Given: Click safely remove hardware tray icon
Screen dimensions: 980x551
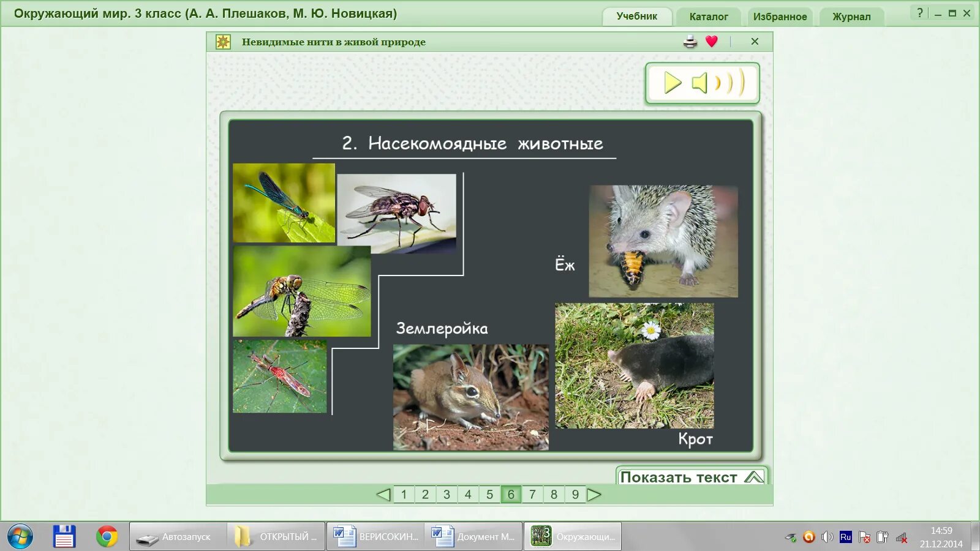Looking at the screenshot, I should coord(791,538).
